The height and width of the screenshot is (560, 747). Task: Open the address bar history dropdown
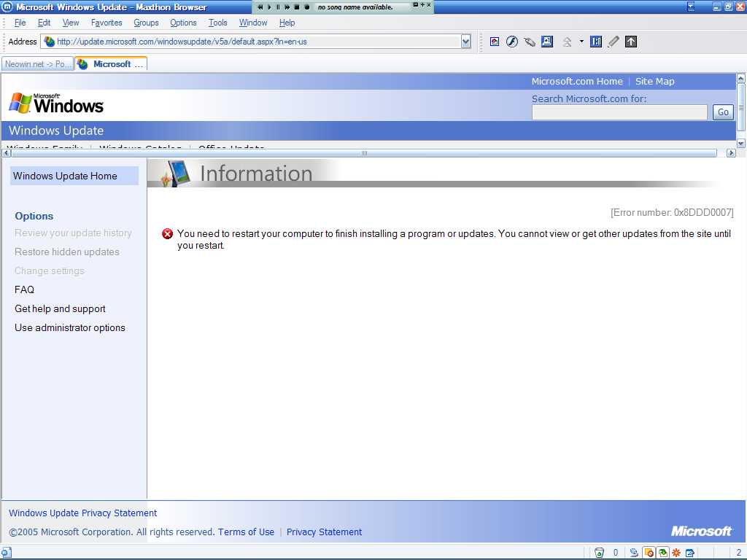coord(465,42)
